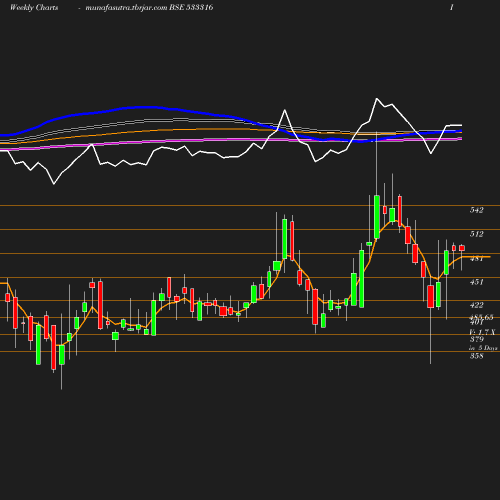Click the 379 price axis label
This screenshot has height=500, width=500.
pyautogui.click(x=476, y=339)
